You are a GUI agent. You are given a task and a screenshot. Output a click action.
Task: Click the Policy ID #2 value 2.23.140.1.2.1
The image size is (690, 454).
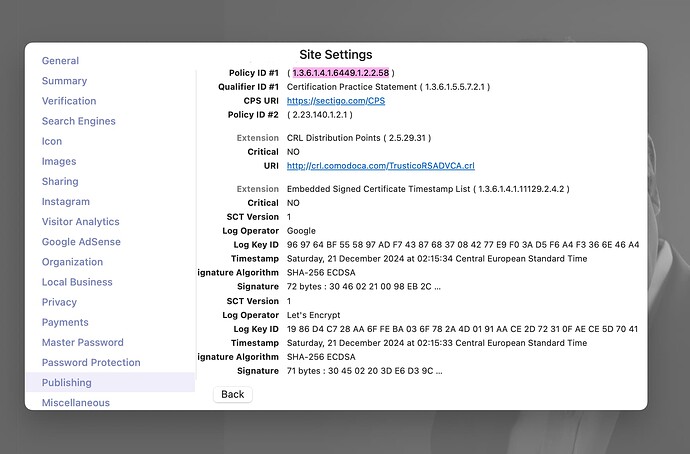click(320, 115)
